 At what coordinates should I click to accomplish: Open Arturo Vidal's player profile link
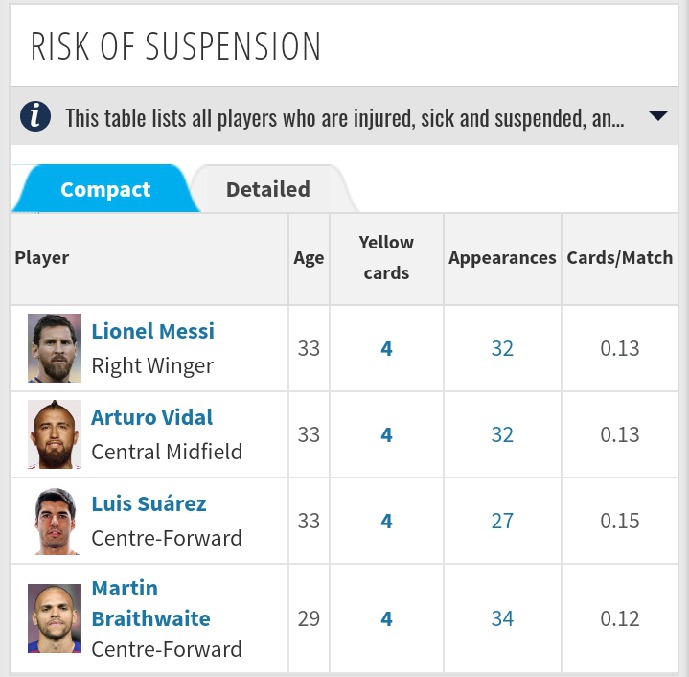pos(152,417)
